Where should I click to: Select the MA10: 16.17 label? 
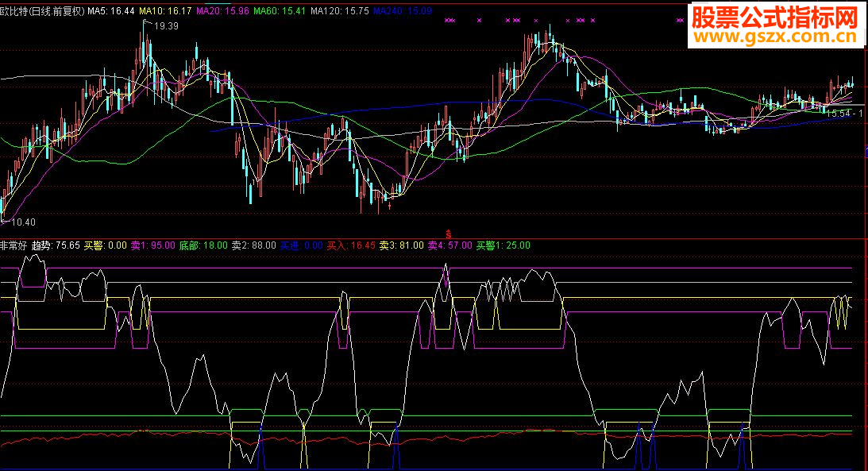tap(165, 10)
